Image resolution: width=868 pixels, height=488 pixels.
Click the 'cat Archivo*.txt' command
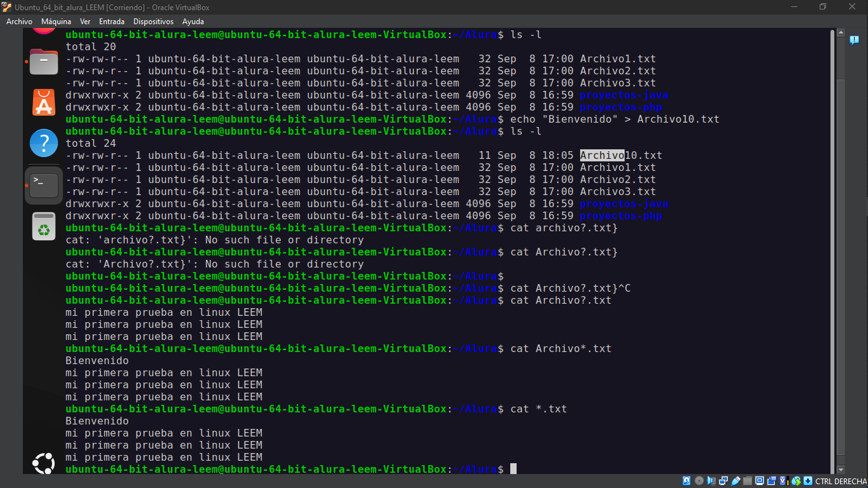coord(561,348)
